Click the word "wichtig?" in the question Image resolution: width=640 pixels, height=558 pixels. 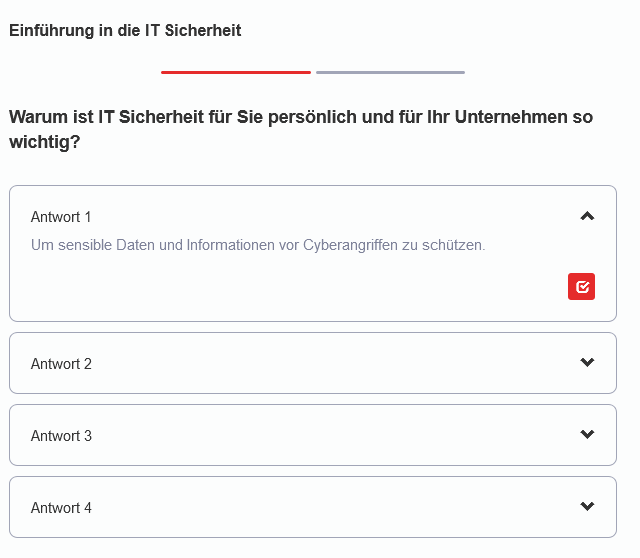[x=45, y=143]
